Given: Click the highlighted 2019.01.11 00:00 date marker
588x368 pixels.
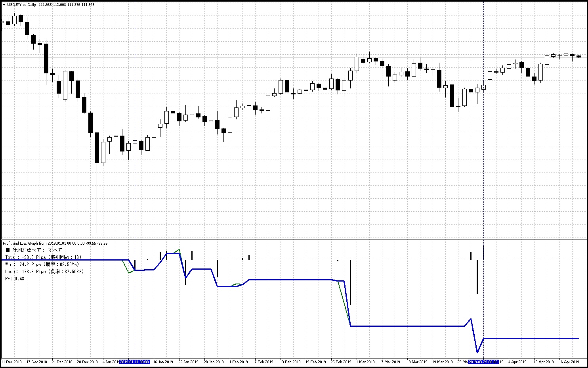Looking at the screenshot, I should click(x=135, y=362).
